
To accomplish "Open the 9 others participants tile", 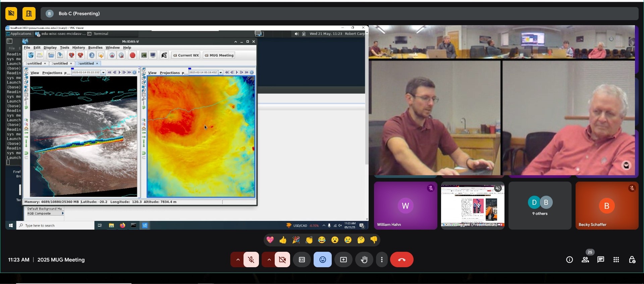I will (540, 206).
